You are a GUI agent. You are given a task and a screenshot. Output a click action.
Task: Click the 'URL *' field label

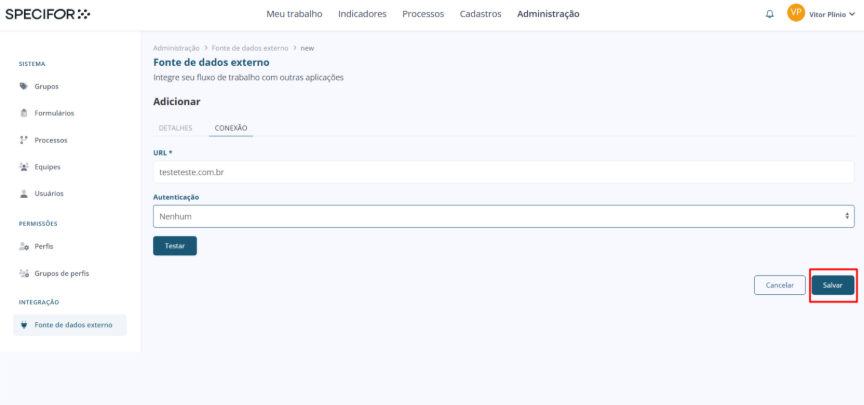coord(163,152)
